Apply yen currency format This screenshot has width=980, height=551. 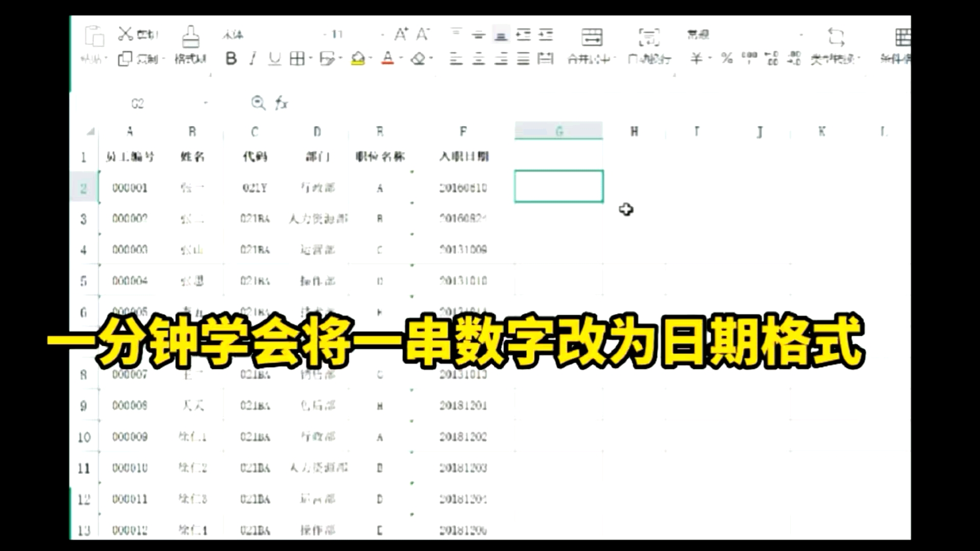696,58
